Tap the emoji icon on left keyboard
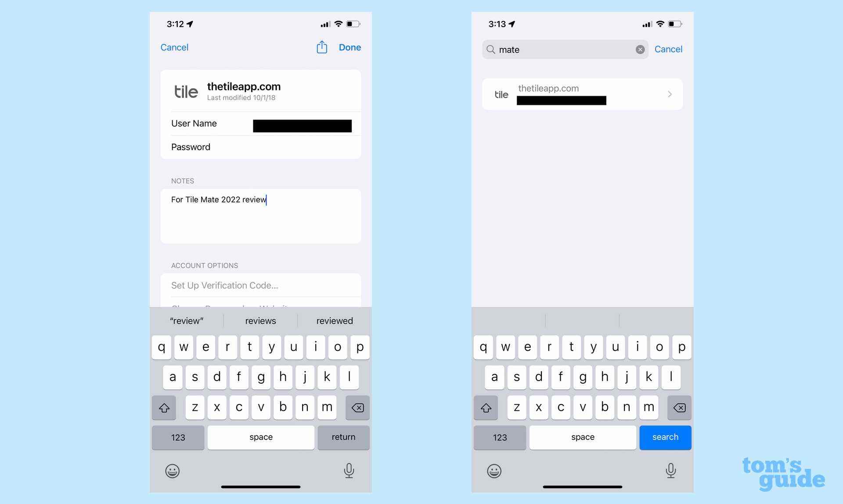This screenshot has height=504, width=843. point(172,470)
